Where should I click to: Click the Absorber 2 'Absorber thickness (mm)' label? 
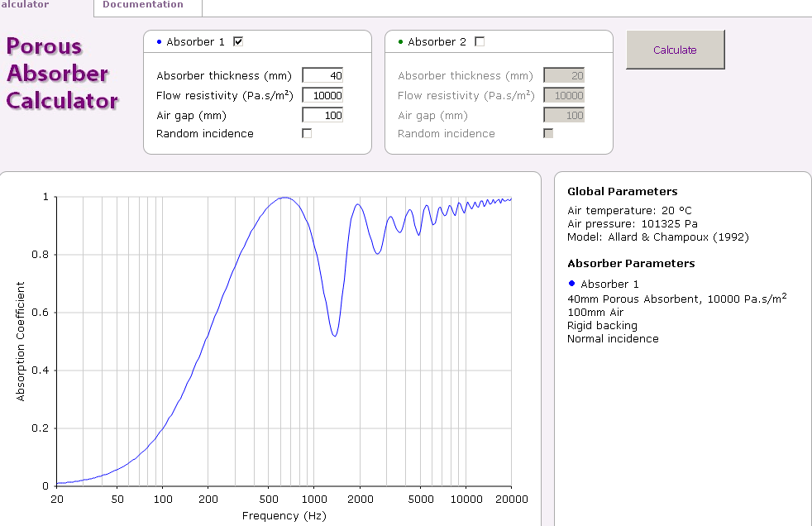point(466,75)
